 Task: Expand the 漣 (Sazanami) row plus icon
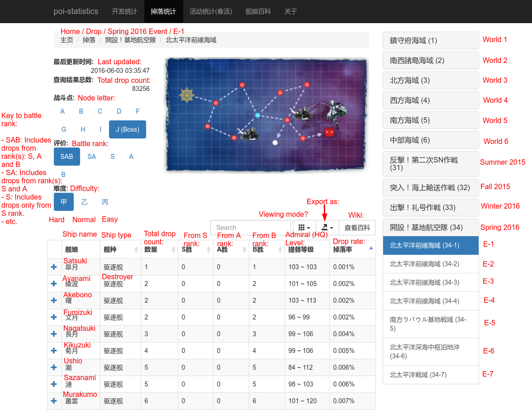(53, 384)
